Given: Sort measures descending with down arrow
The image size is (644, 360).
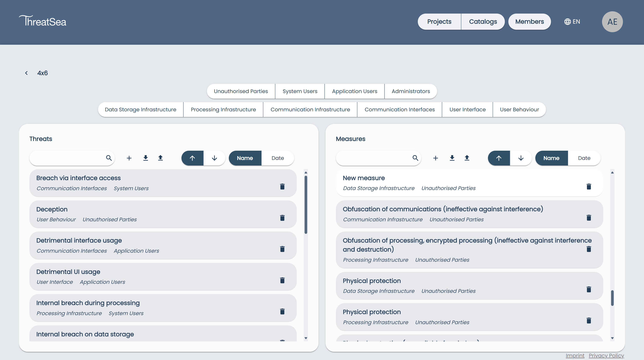Looking at the screenshot, I should click(x=521, y=158).
